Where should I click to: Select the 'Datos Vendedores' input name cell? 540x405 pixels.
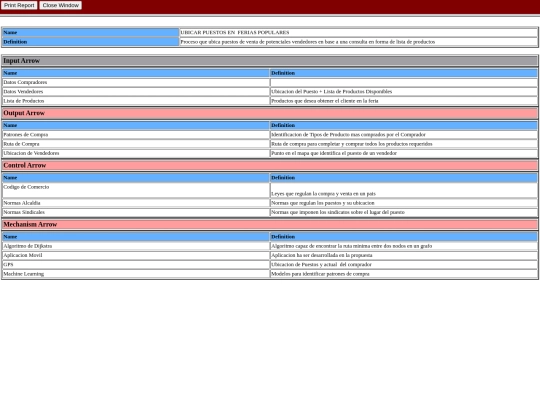coord(136,92)
